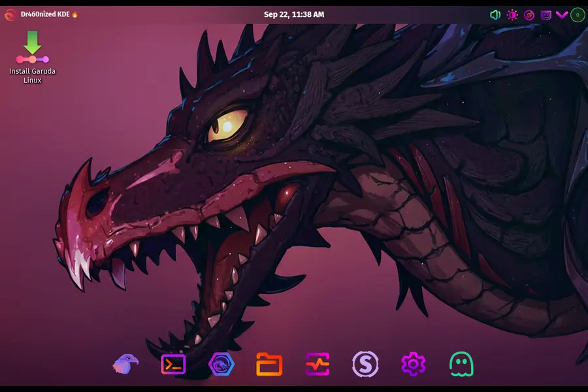The image size is (588, 392).
Task: Launch the terminal from the dock
Action: pos(173,365)
